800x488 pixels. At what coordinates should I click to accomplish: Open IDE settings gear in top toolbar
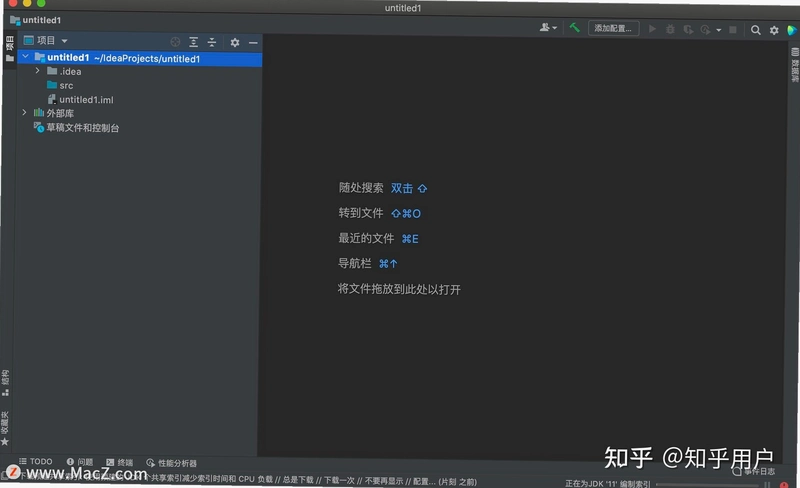(x=774, y=31)
